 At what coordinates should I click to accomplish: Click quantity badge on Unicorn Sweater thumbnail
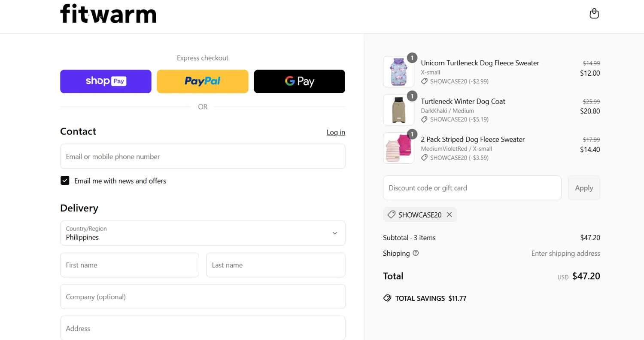(412, 58)
